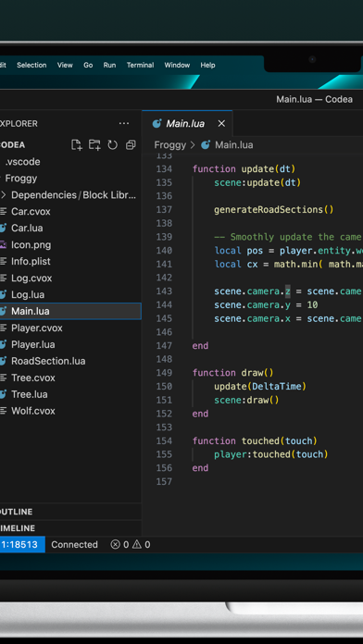Click the errors count icon in status bar

tap(116, 545)
